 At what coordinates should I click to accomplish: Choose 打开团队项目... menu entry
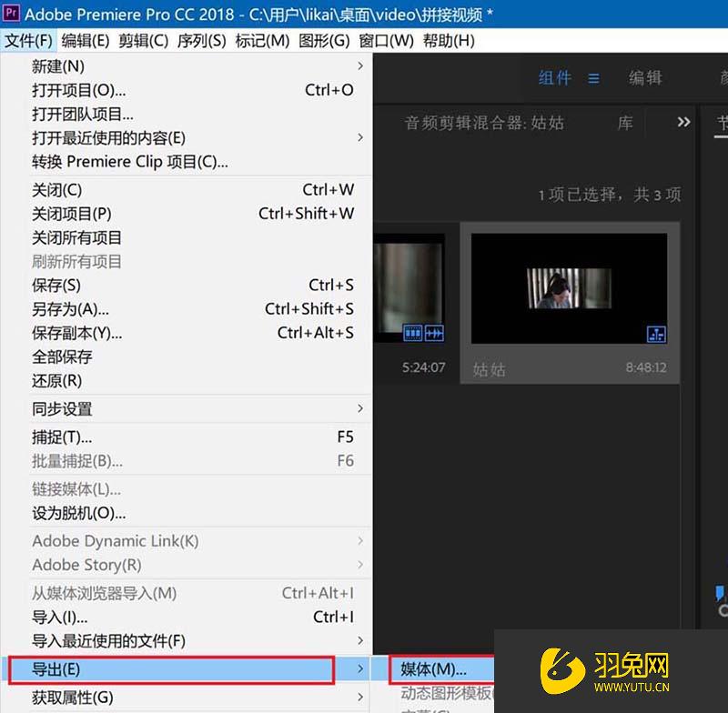coord(187,114)
